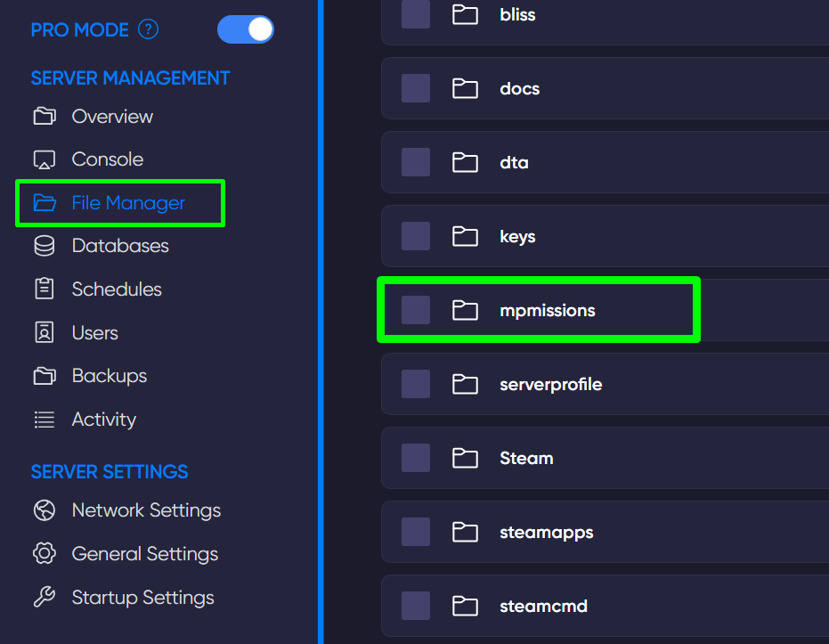This screenshot has height=644, width=829.
Task: Check the box for the dta folder
Action: point(416,162)
